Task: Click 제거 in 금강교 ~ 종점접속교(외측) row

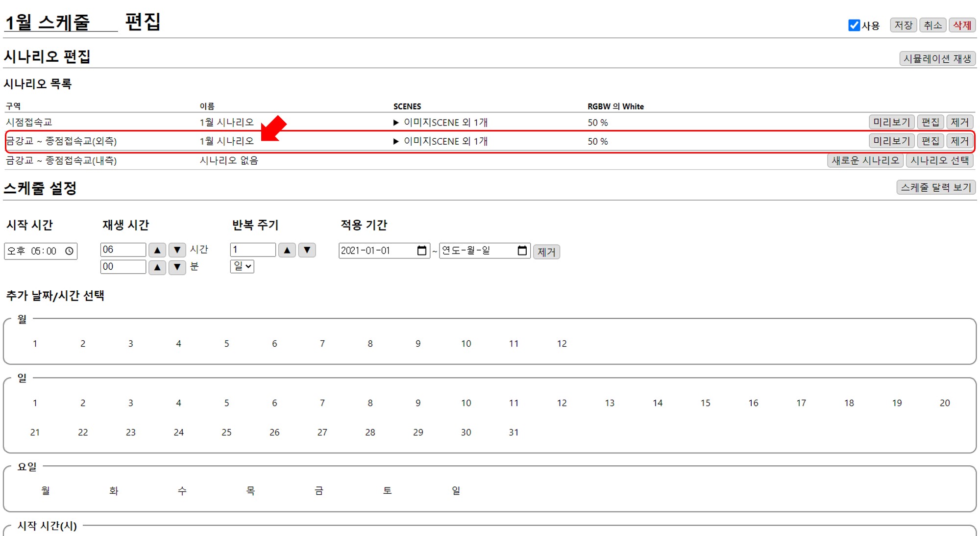Action: [x=959, y=141]
